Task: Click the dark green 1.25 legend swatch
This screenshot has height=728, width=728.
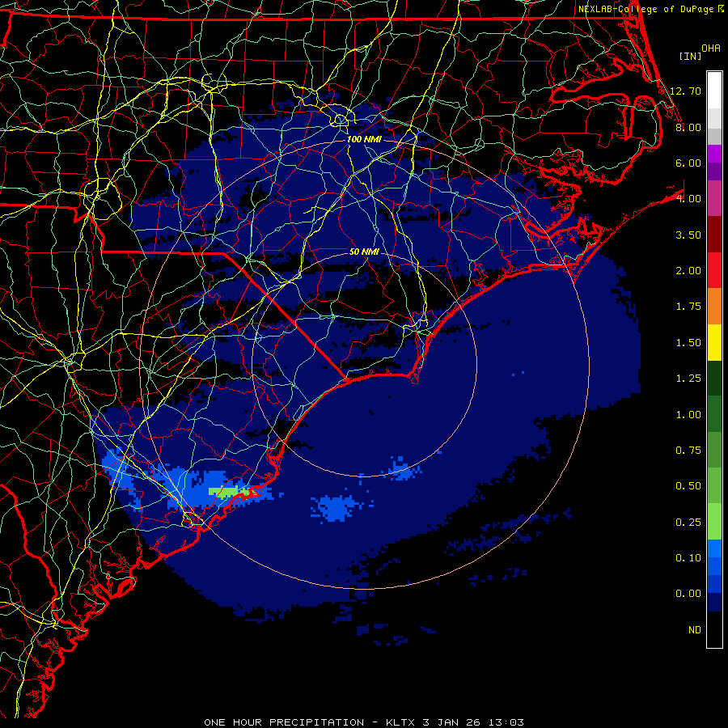Action: [714, 379]
